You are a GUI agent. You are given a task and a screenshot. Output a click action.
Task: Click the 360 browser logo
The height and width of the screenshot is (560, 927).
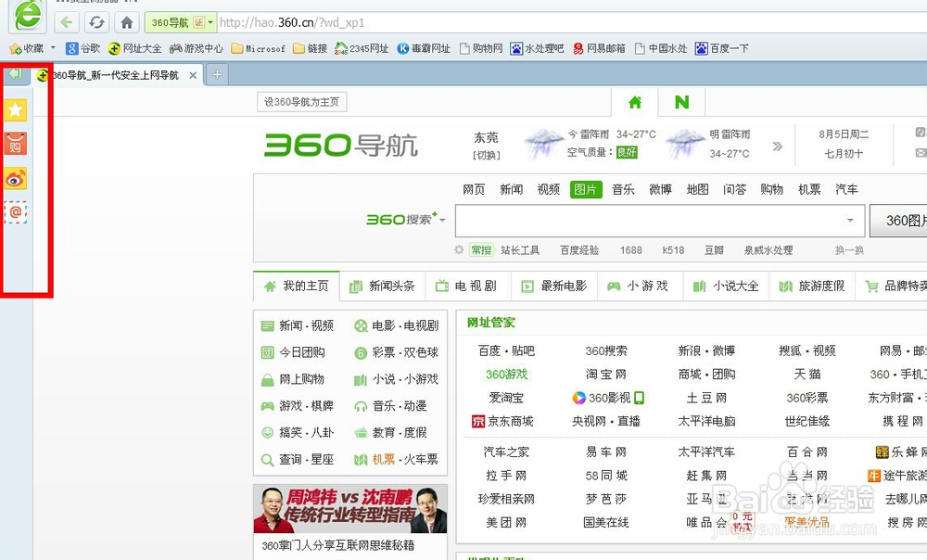pos(27,16)
